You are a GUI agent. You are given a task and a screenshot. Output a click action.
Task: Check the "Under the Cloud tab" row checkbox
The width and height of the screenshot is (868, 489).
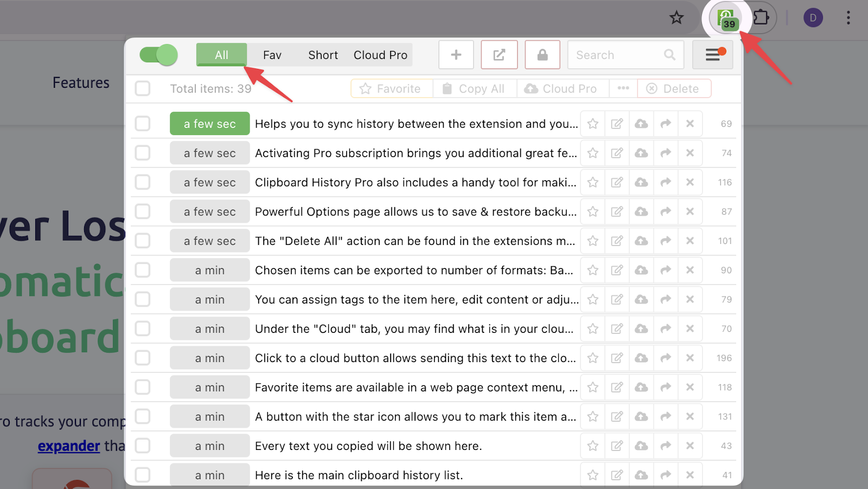143,329
